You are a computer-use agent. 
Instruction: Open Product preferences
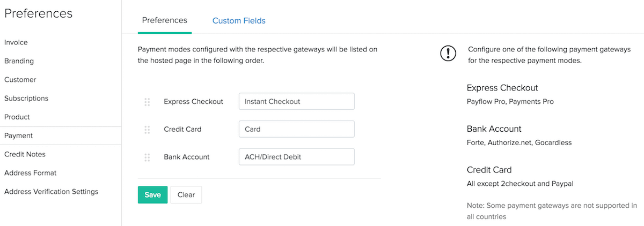click(x=17, y=117)
